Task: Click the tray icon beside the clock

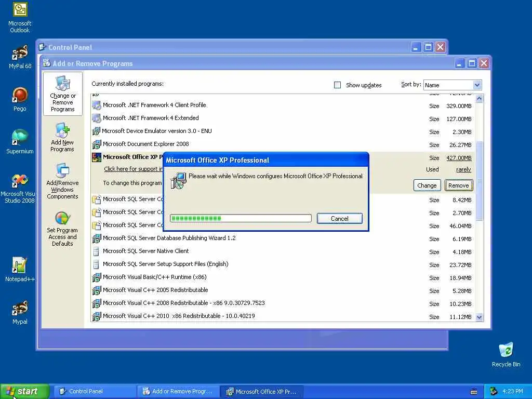Action: (494, 391)
